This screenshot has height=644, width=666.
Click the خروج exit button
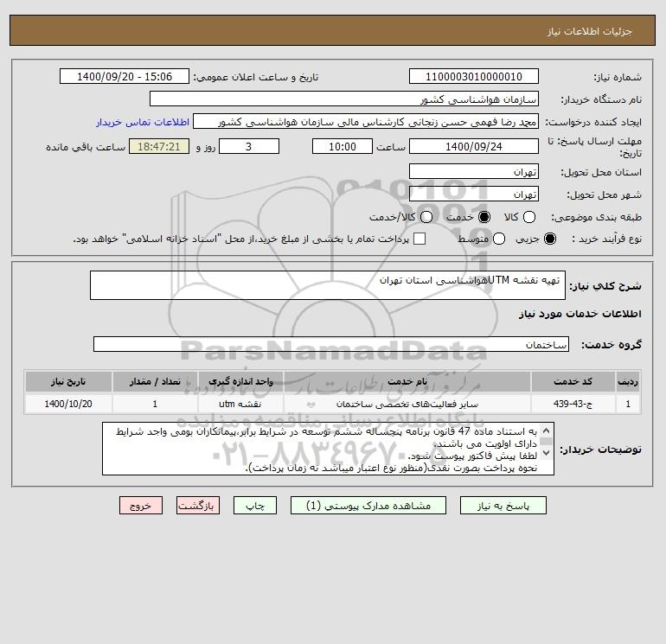coord(141,506)
